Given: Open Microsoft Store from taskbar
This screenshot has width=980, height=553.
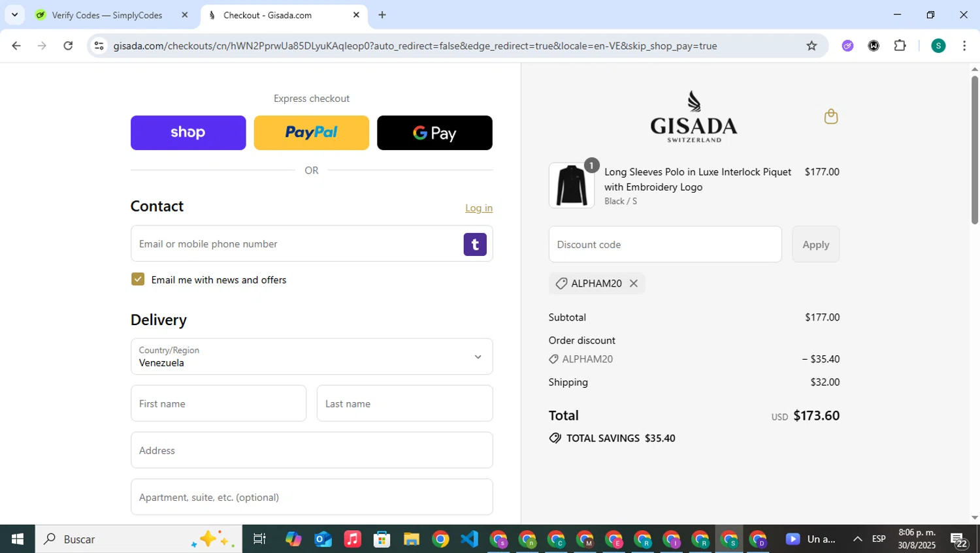Looking at the screenshot, I should (382, 539).
